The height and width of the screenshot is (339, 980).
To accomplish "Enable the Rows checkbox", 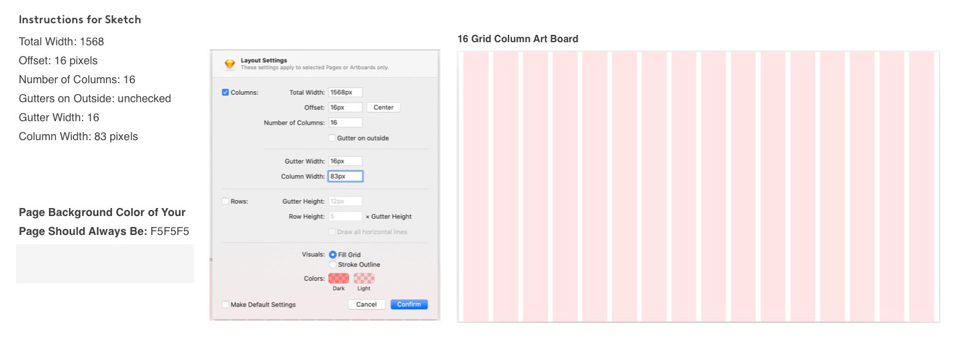I will (225, 201).
